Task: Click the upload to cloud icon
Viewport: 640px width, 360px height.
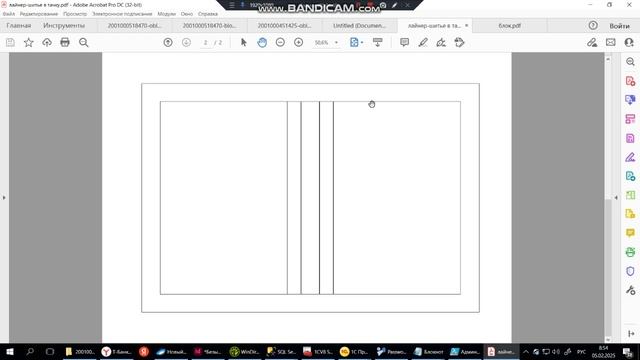Action: tap(47, 42)
